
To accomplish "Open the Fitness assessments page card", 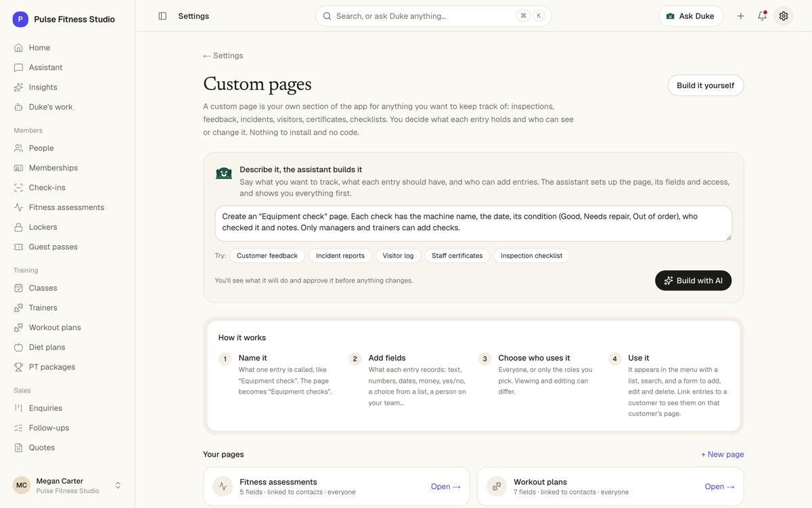I will point(336,486).
